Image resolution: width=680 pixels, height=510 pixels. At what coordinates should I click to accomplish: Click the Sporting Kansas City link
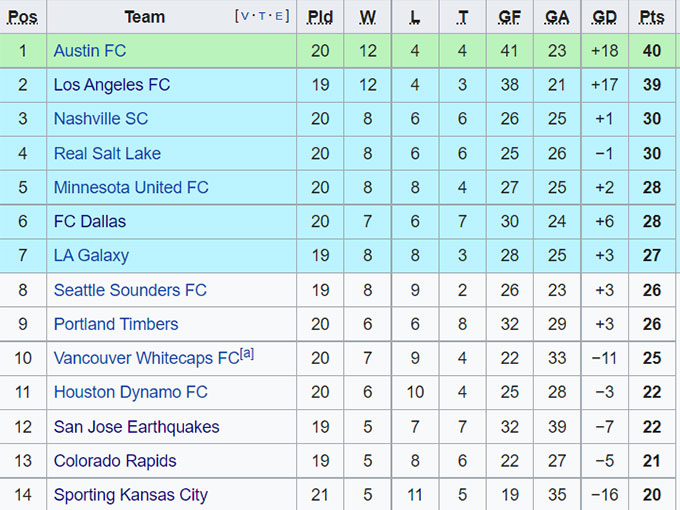click(x=131, y=495)
